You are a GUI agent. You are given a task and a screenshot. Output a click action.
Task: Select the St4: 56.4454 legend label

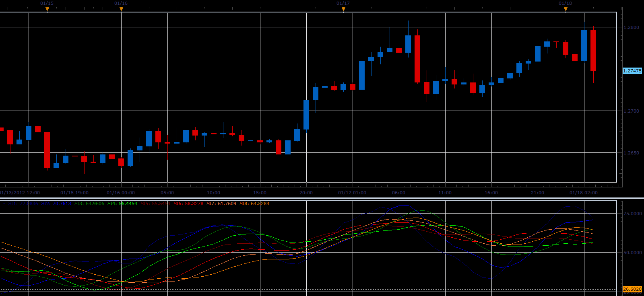pos(122,203)
